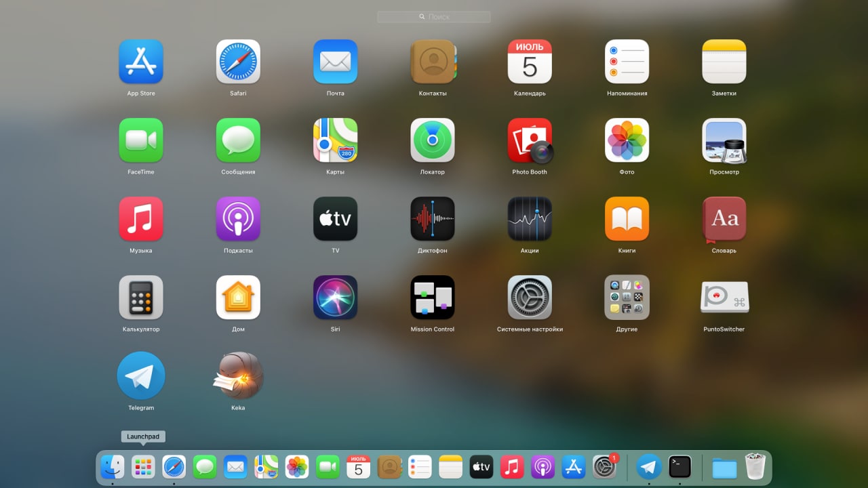868x488 pixels.
Task: Open Карты (Maps) in the Launchpad grid
Action: tap(335, 140)
